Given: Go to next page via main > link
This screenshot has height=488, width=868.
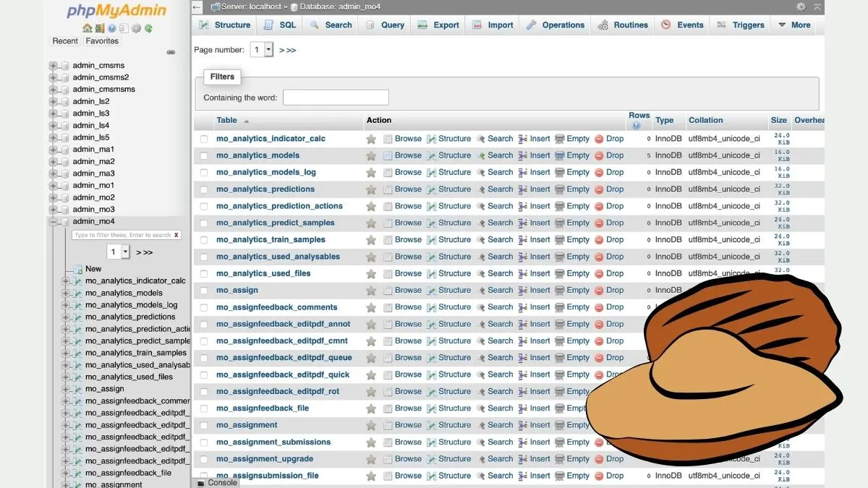Looking at the screenshot, I should click(x=282, y=50).
